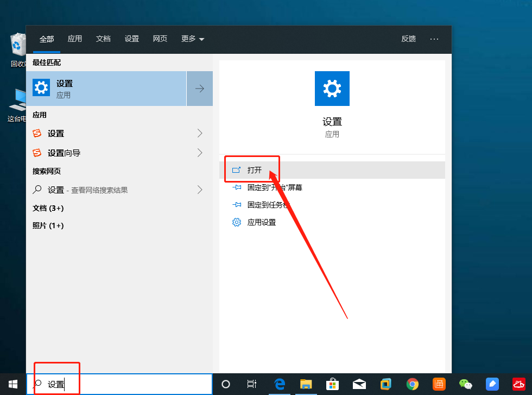Open Microsoft Store taskbar icon
Screen dimensions: 532x395
coord(333,384)
